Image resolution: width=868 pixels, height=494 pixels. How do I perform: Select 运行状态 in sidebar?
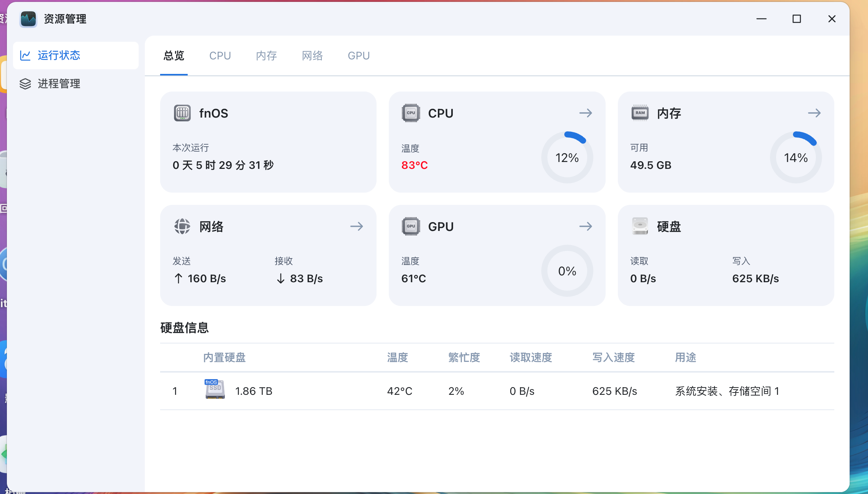pyautogui.click(x=59, y=56)
